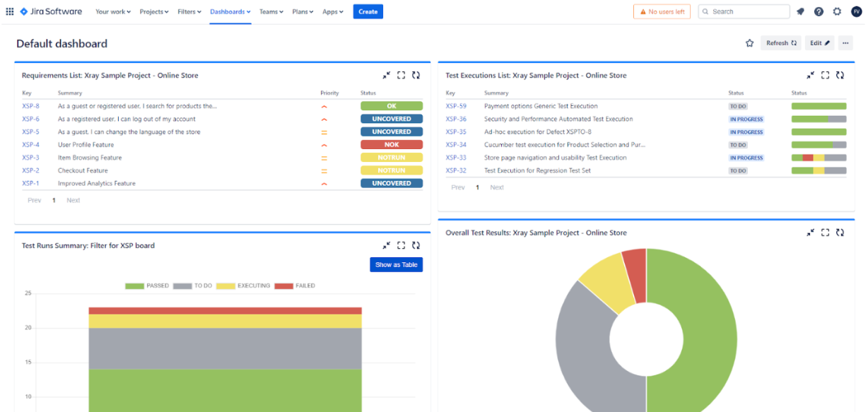
Task: Open Jira help with the question mark icon
Action: [819, 11]
